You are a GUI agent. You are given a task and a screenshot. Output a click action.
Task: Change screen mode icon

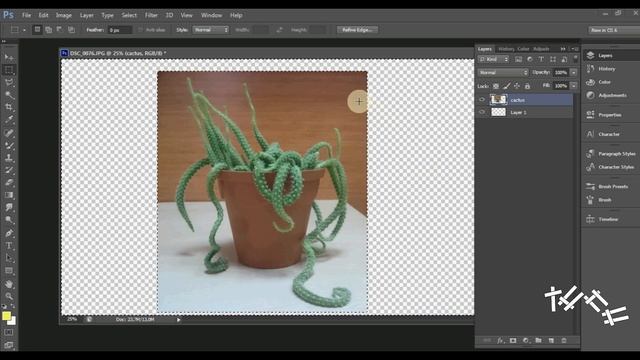pyautogui.click(x=9, y=345)
